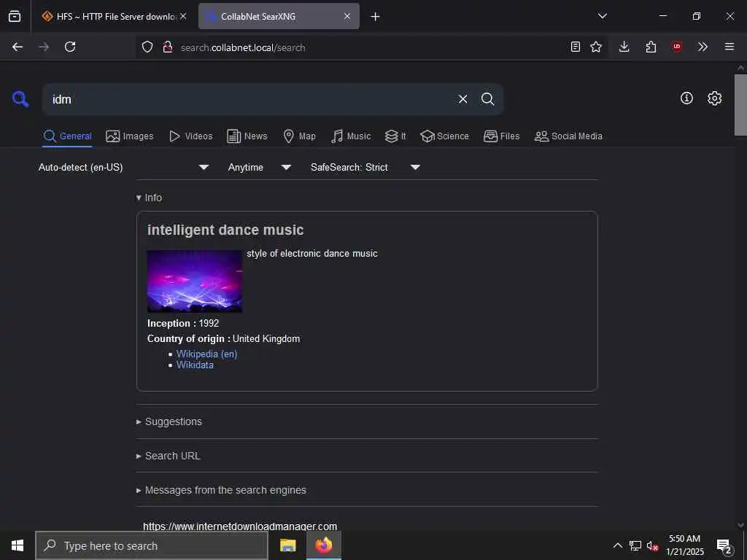Image resolution: width=747 pixels, height=560 pixels.
Task: Click the SearXNG magnifier logo
Action: click(20, 99)
